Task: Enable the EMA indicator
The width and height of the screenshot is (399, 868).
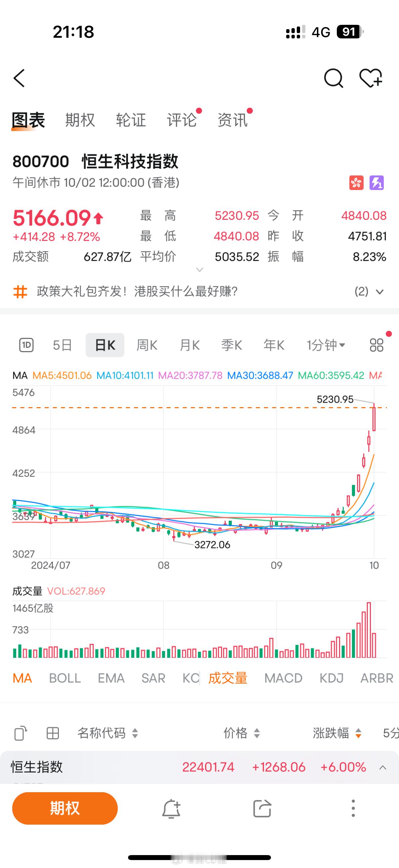Action: pos(111,678)
